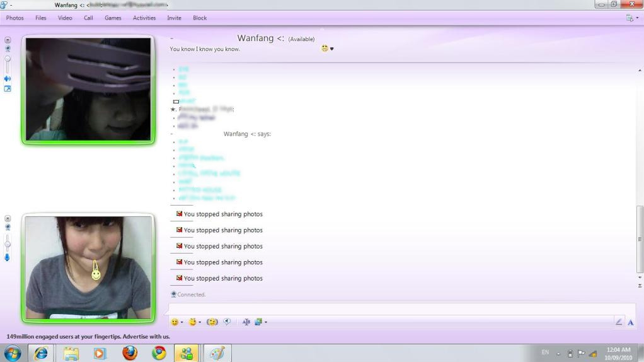
Task: Click the Windows Live Messenger taskbar icon
Action: click(x=187, y=353)
